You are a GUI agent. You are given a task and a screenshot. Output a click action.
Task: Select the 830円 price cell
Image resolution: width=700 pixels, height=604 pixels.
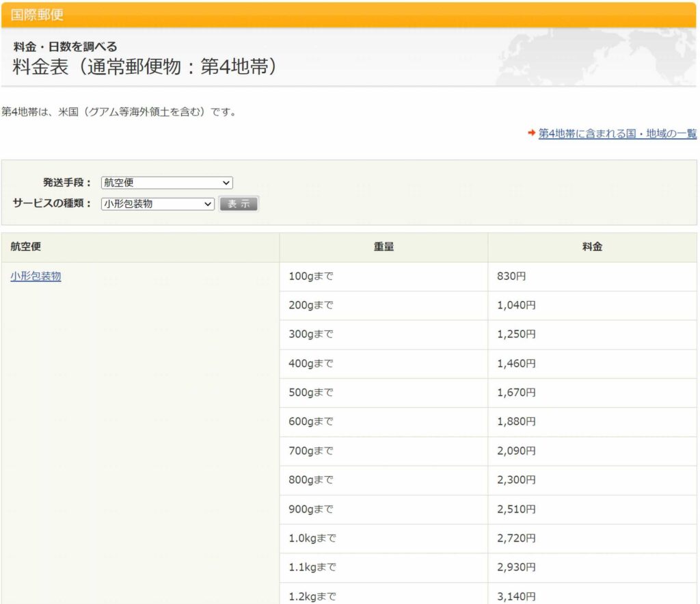coord(512,276)
